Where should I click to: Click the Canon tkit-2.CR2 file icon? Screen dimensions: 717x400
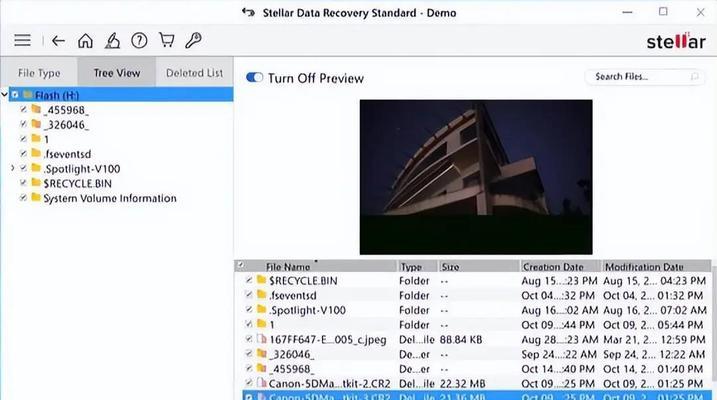pos(262,383)
